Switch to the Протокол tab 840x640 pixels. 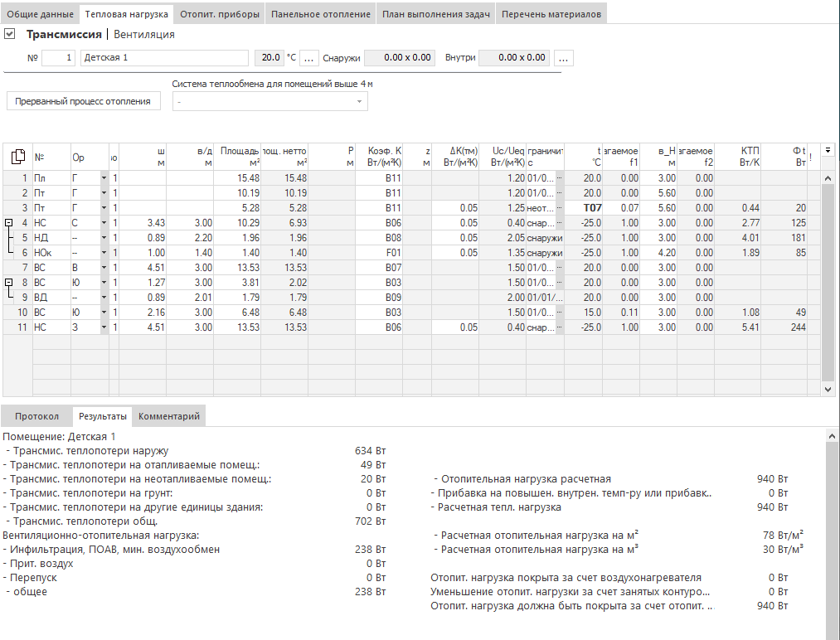tap(37, 416)
